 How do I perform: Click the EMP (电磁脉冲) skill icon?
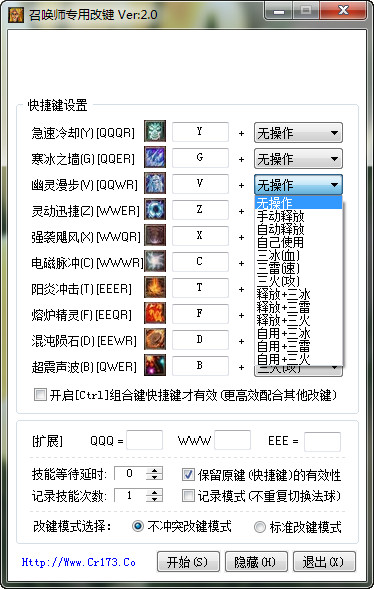[x=155, y=261]
